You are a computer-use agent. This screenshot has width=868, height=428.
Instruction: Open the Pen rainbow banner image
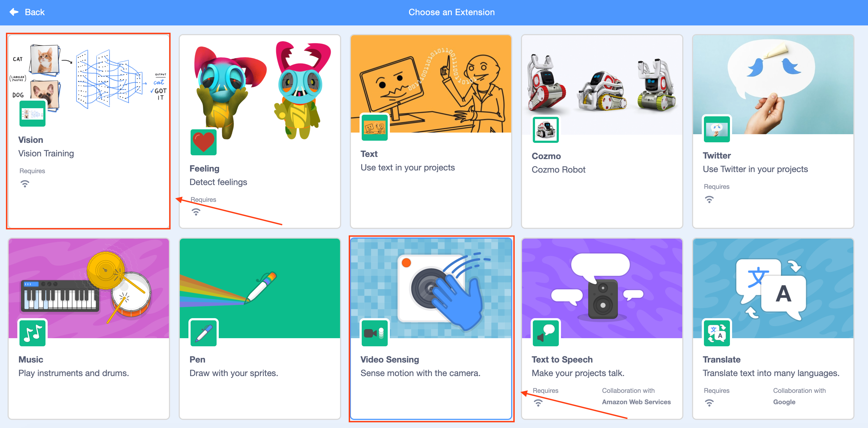tap(260, 288)
